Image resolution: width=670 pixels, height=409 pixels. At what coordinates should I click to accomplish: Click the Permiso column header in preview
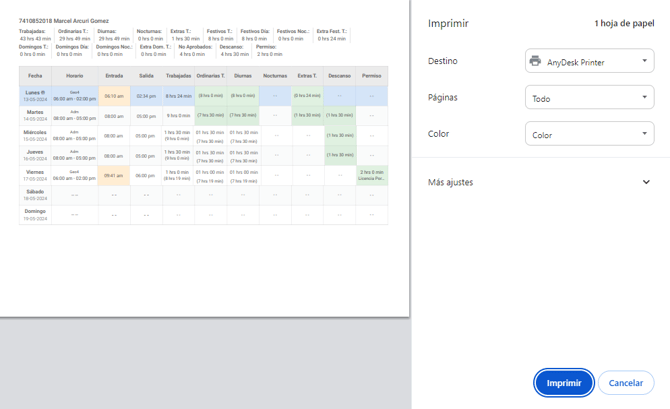pyautogui.click(x=371, y=76)
